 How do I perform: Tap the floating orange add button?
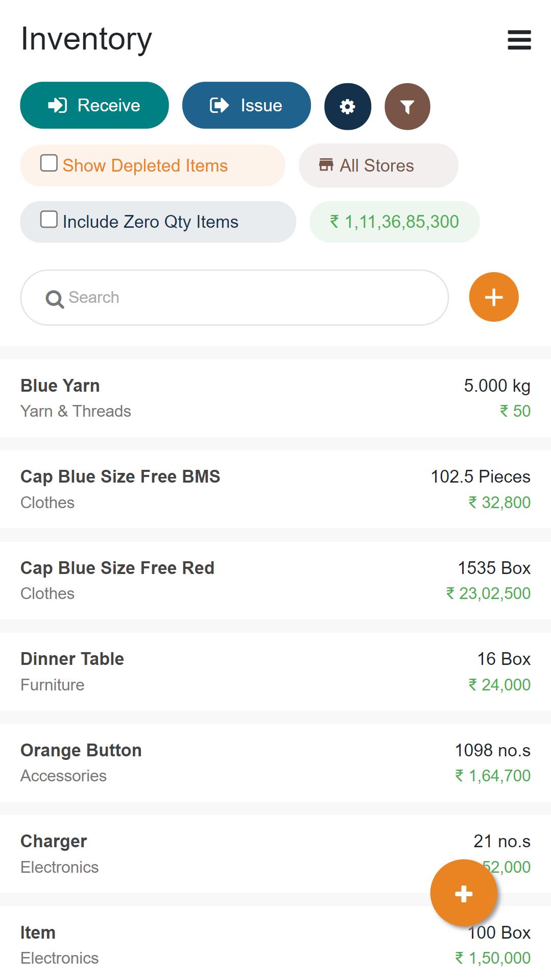(x=464, y=893)
